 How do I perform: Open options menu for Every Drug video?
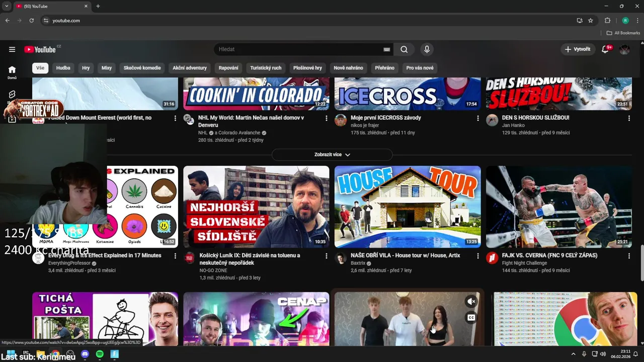click(175, 256)
